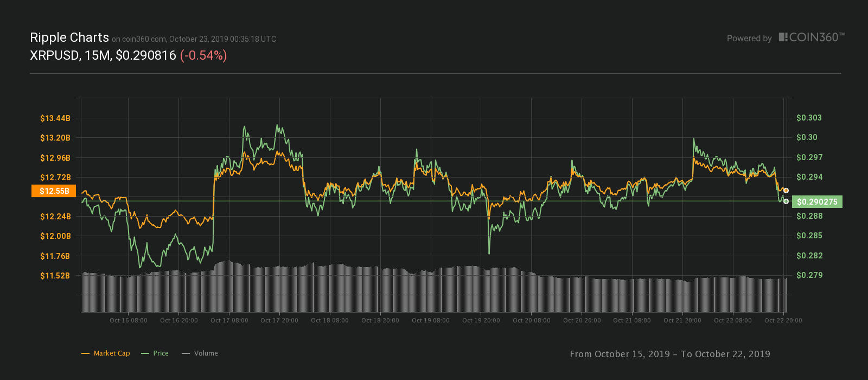Click the Oct 20 08:00 time label

pos(532,320)
